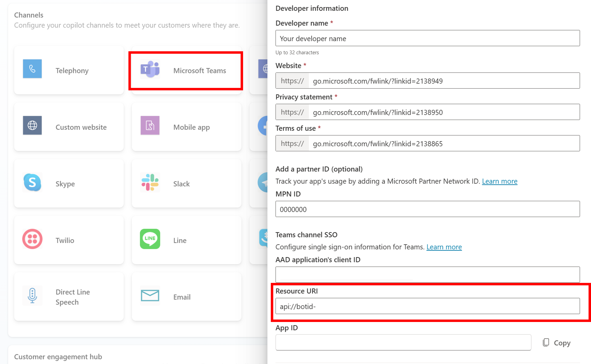Click Learn more link for partner ID
Viewport: 591px width, 364px height.
[500, 181]
